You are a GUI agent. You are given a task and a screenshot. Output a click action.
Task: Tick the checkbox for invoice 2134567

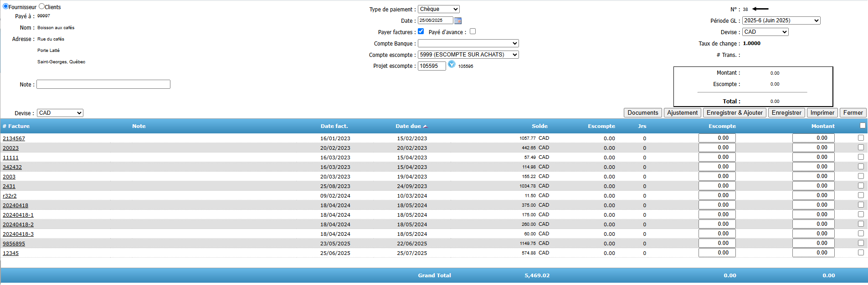861,138
